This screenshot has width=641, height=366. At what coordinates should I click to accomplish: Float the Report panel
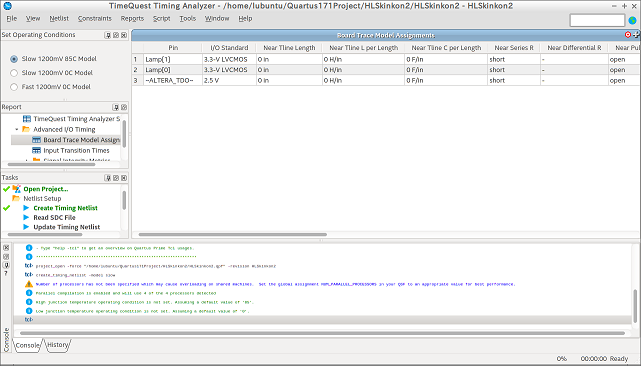tap(124, 107)
